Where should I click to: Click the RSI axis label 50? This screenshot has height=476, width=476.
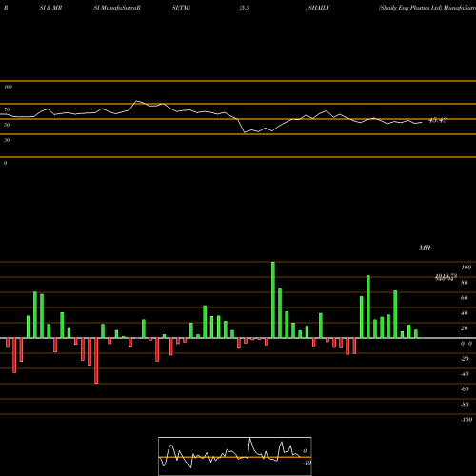point(7,125)
